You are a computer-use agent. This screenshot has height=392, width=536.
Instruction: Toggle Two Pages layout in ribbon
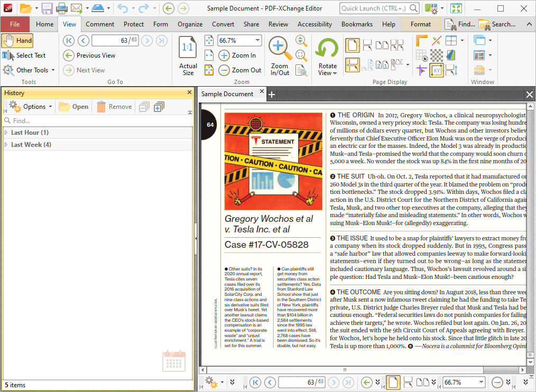click(x=382, y=45)
